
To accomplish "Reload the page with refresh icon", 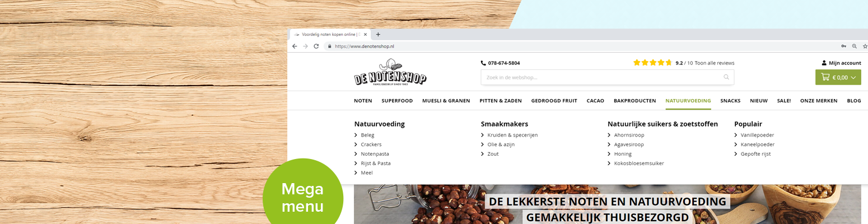I will (x=316, y=46).
